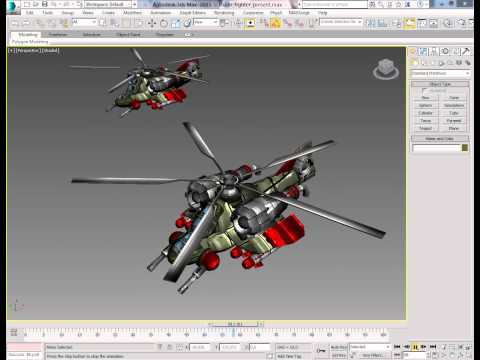Click the Open File icon in quick access toolbar
The height and width of the screenshot is (360, 480).
point(36,4)
